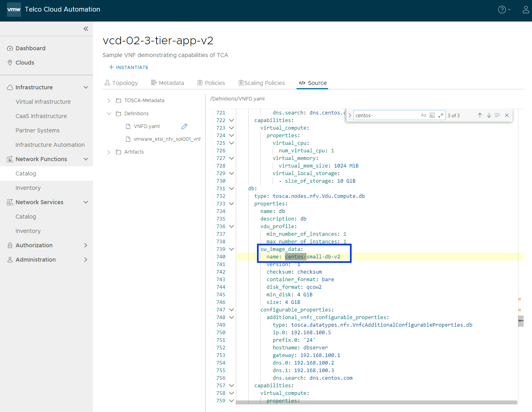Click the edit pencil next to VNFD.yaml
This screenshot has height=412, width=532.
click(x=184, y=126)
